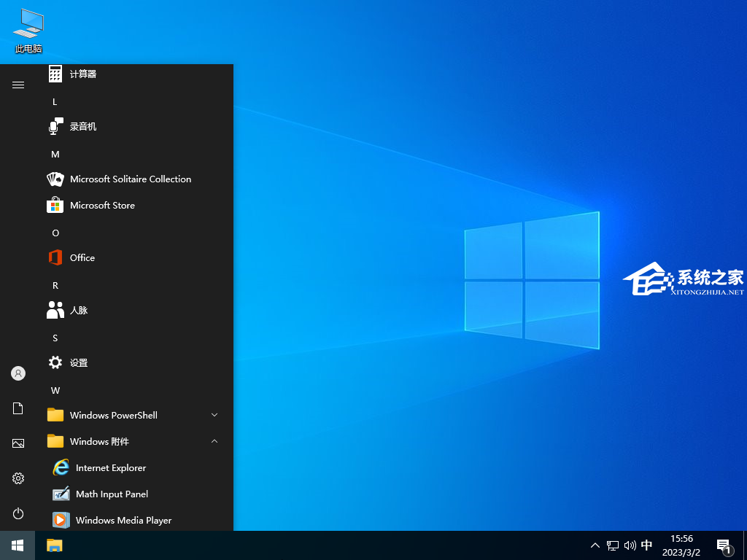Show hidden system tray icons

coord(595,545)
